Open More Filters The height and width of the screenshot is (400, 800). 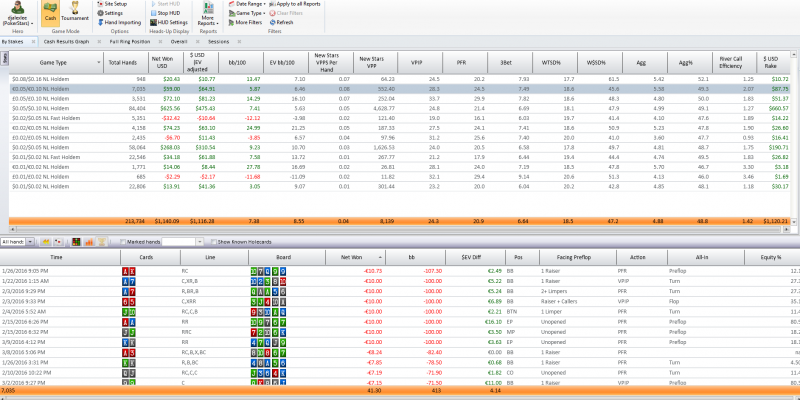(245, 22)
